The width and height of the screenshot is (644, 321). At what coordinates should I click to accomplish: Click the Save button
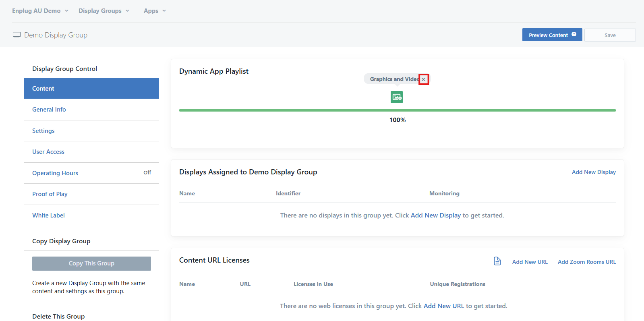610,35
